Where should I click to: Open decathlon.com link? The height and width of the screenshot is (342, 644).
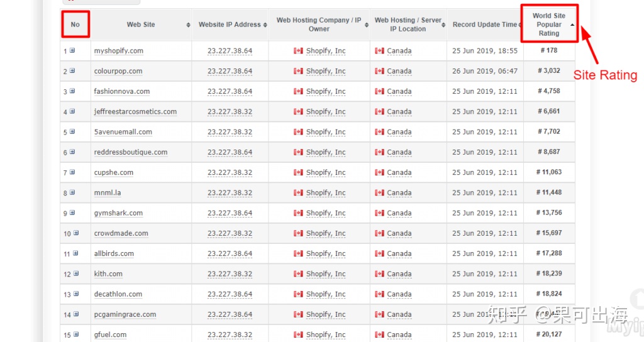118,294
